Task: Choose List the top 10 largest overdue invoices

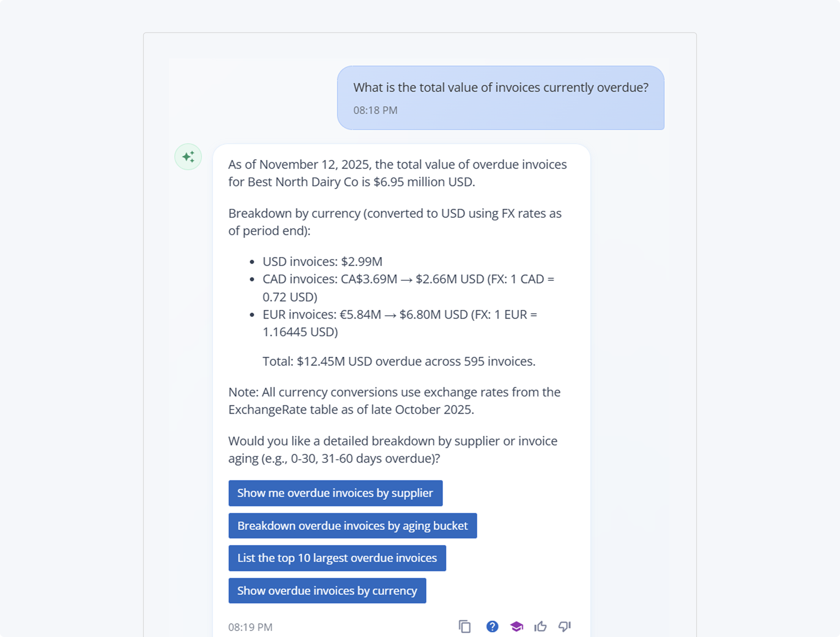Action: [337, 558]
